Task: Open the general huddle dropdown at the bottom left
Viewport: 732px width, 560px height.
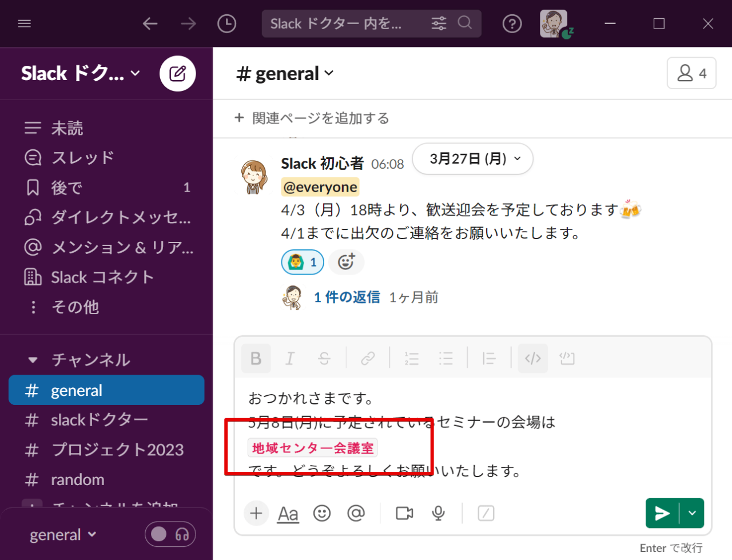Action: 63,535
